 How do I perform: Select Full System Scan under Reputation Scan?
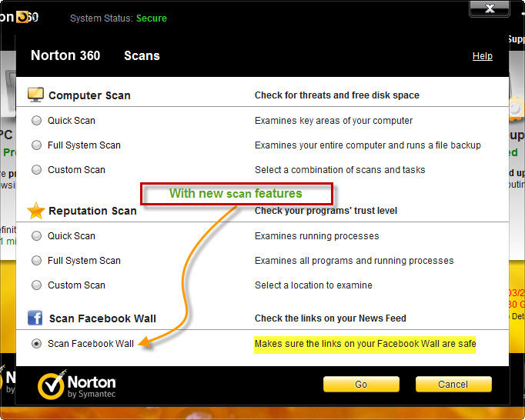[36, 261]
